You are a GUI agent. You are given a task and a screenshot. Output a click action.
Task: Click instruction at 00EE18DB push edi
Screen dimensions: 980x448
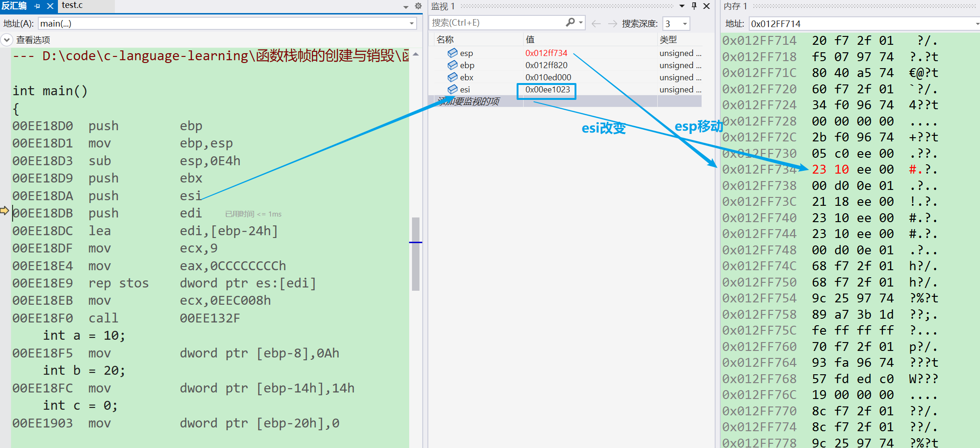tap(107, 213)
